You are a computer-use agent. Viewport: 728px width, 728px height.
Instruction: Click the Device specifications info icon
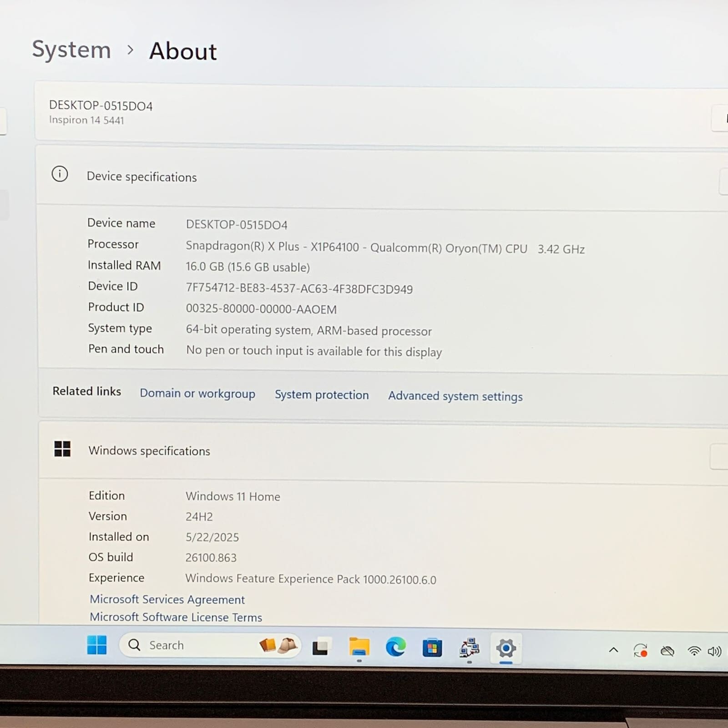[59, 174]
